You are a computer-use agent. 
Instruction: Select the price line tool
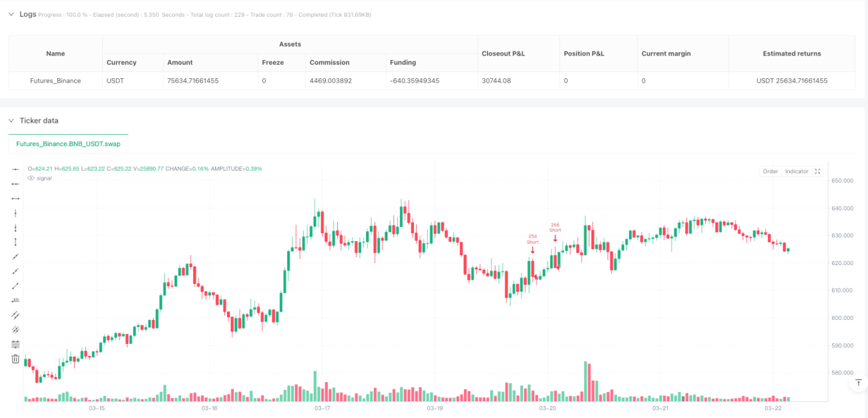click(x=16, y=300)
